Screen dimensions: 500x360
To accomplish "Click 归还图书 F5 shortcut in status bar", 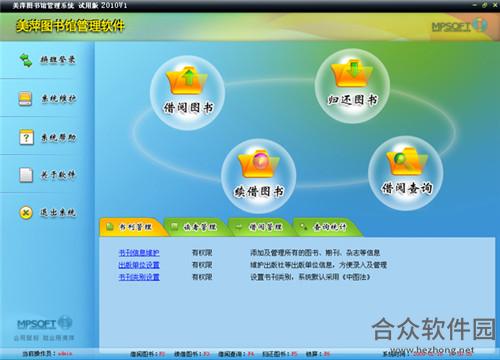I will 280,354.
